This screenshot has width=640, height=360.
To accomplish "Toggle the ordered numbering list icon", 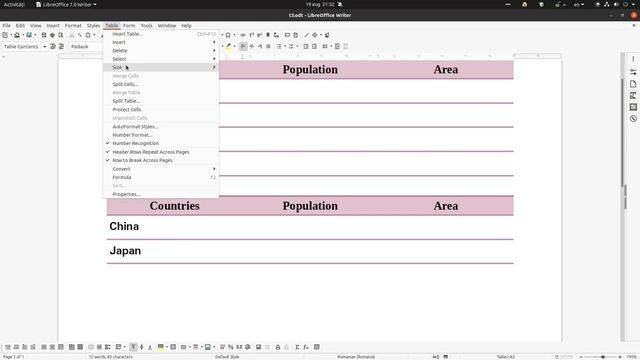I will coord(291,47).
